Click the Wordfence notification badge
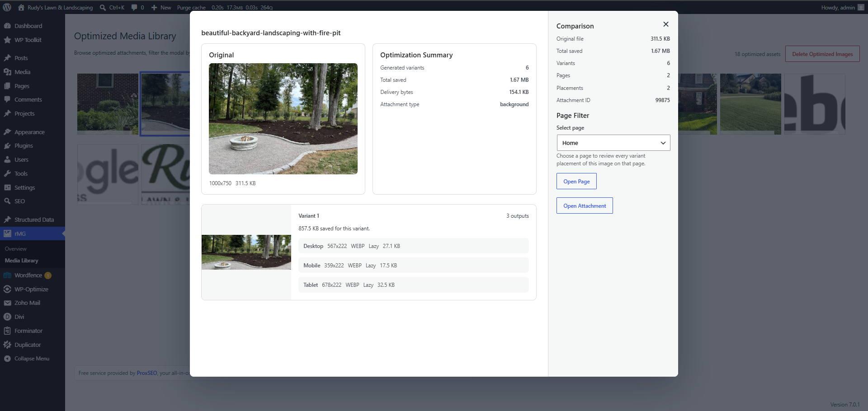This screenshot has width=868, height=411. pyautogui.click(x=48, y=276)
